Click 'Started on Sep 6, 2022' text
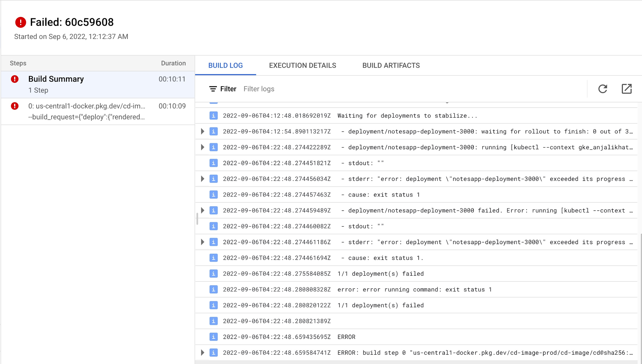The width and height of the screenshot is (642, 364). (71, 36)
